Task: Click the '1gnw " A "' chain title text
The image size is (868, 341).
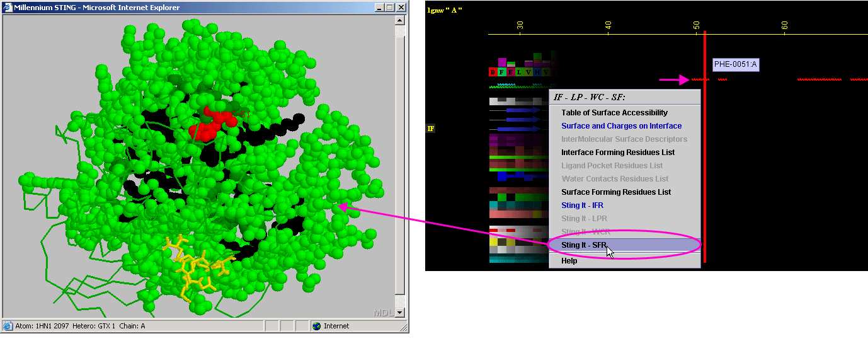Action: coord(445,10)
